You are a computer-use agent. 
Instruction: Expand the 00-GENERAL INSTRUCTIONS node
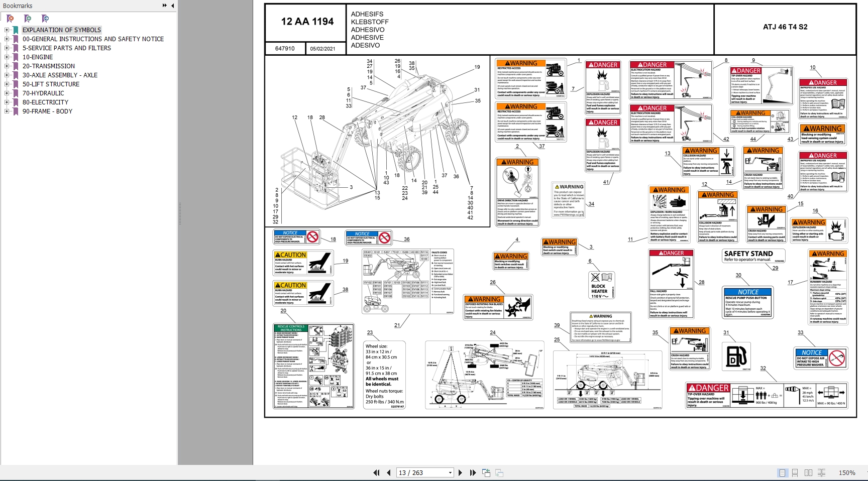[7, 39]
